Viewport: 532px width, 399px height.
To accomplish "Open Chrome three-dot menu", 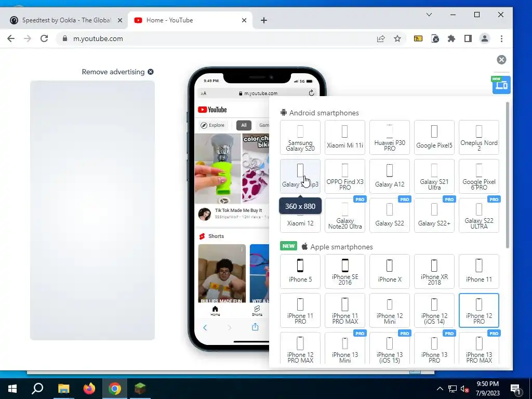I will coord(501,38).
